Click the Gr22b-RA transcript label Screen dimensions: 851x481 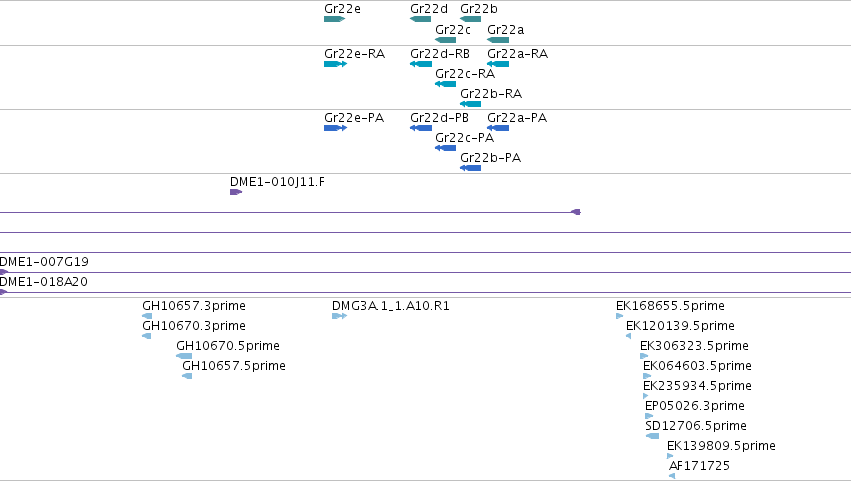coord(491,94)
